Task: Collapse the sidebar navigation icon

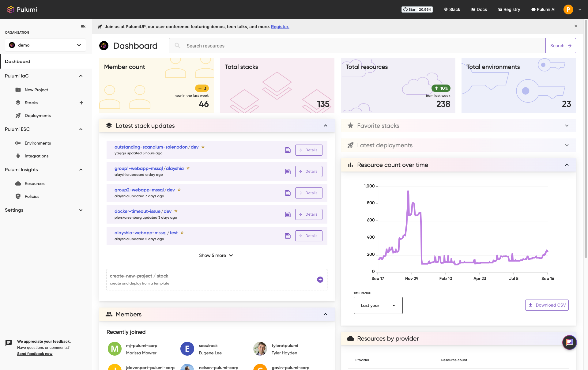Action: (x=83, y=27)
